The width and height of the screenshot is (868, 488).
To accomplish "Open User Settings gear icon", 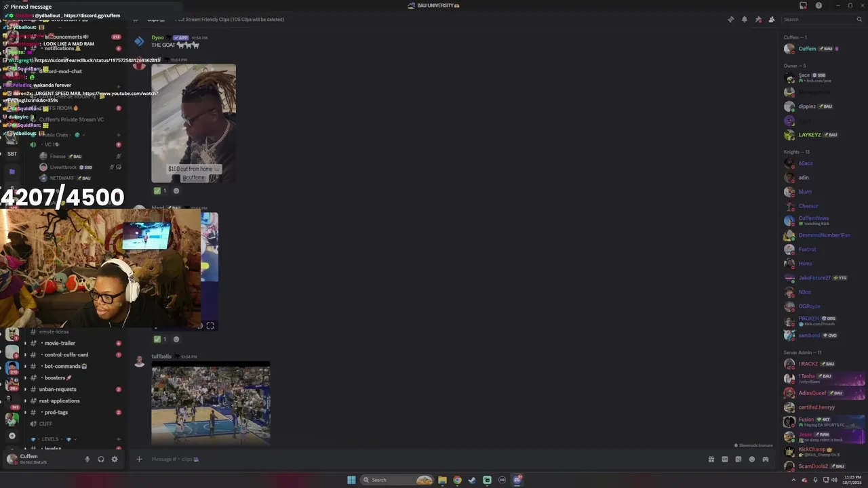I will (115, 459).
